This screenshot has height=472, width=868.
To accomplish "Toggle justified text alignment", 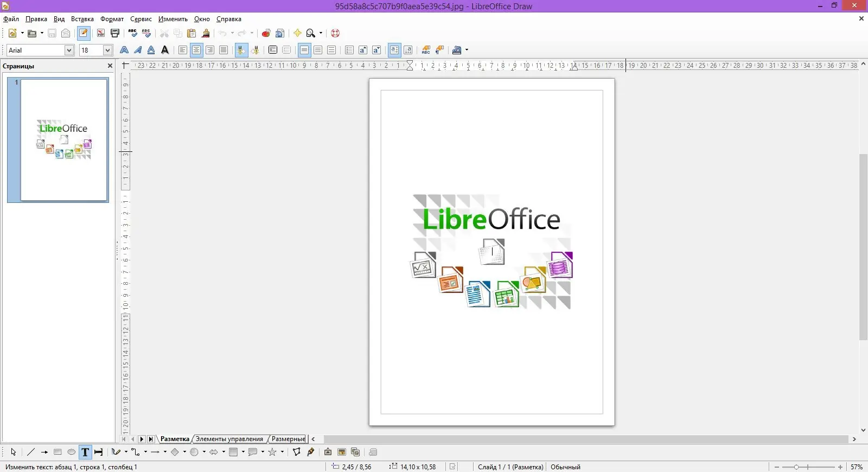I will pyautogui.click(x=224, y=50).
